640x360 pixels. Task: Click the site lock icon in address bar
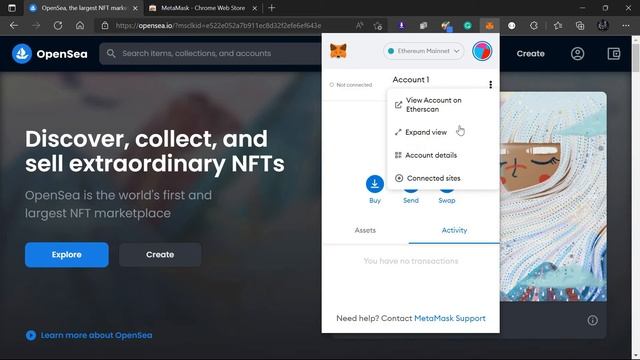pyautogui.click(x=105, y=26)
